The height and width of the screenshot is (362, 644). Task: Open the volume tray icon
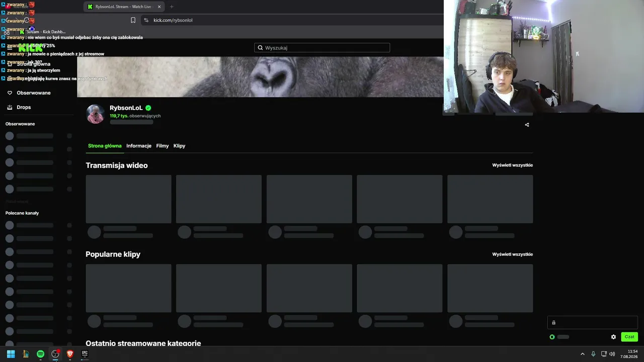click(x=612, y=354)
